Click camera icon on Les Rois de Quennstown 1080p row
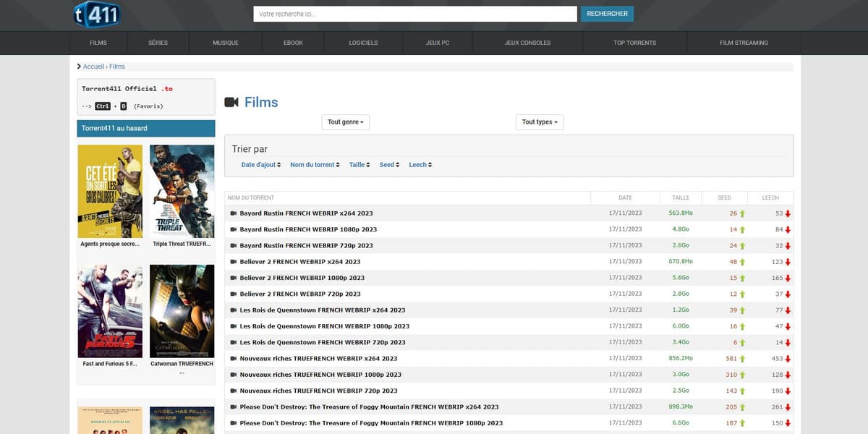 (233, 326)
